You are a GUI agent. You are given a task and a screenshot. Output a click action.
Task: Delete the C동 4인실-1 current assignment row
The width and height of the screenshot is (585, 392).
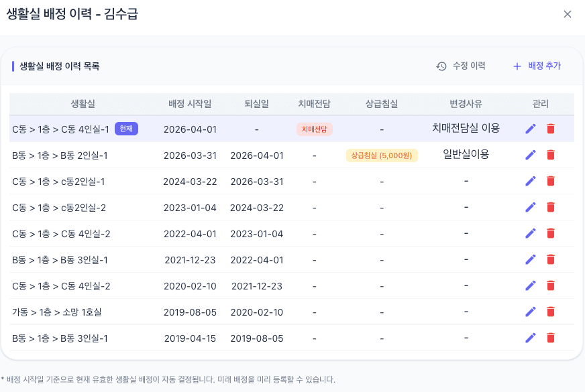(551, 129)
